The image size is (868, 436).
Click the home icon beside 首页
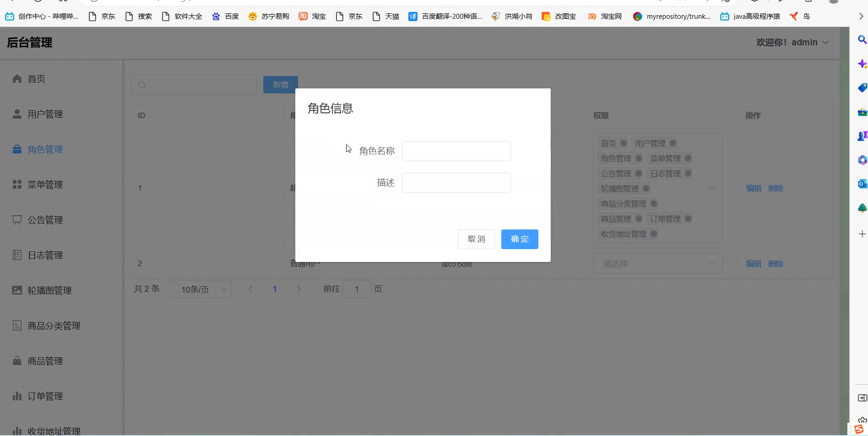pos(17,79)
